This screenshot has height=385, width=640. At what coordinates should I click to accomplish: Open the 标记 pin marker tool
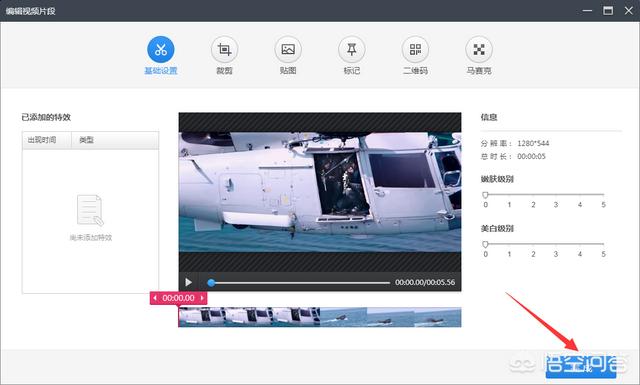pos(352,49)
